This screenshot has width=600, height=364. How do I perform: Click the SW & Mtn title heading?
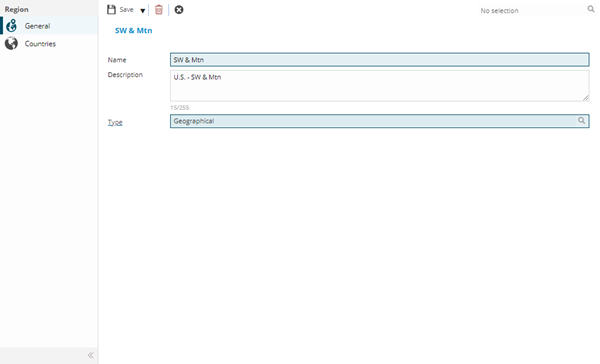(x=134, y=31)
